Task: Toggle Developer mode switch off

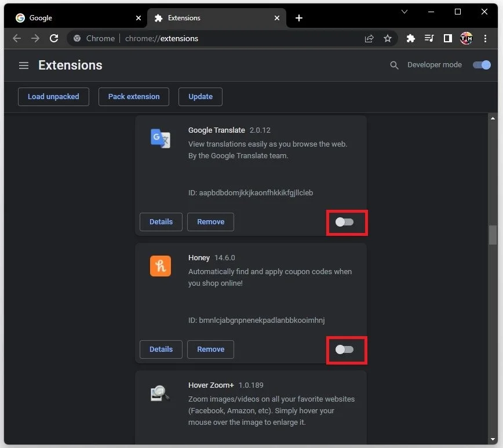Action: pyautogui.click(x=482, y=65)
